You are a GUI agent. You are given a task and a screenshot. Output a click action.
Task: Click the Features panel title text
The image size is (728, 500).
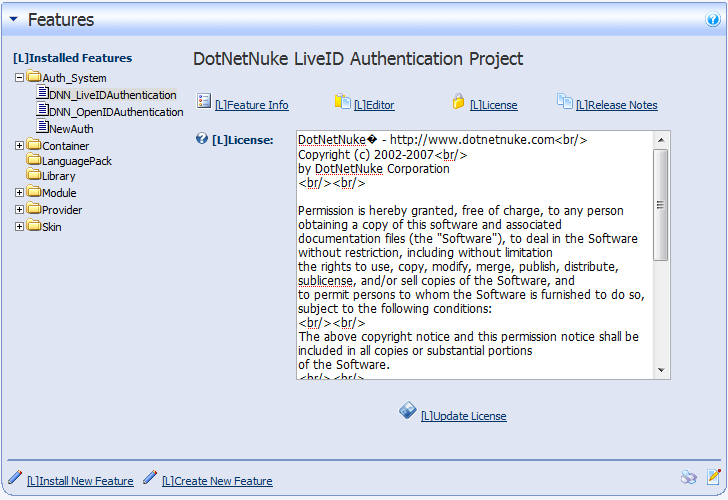click(61, 20)
